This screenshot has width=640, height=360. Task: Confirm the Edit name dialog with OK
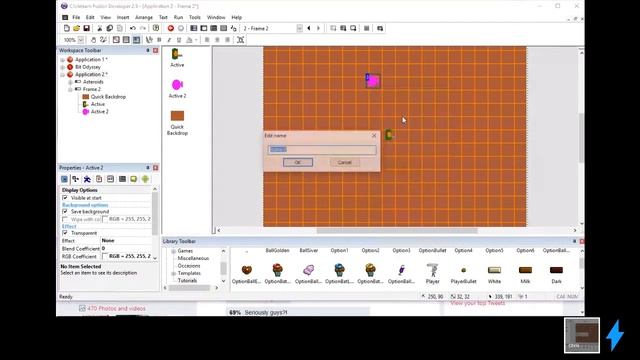click(x=298, y=162)
